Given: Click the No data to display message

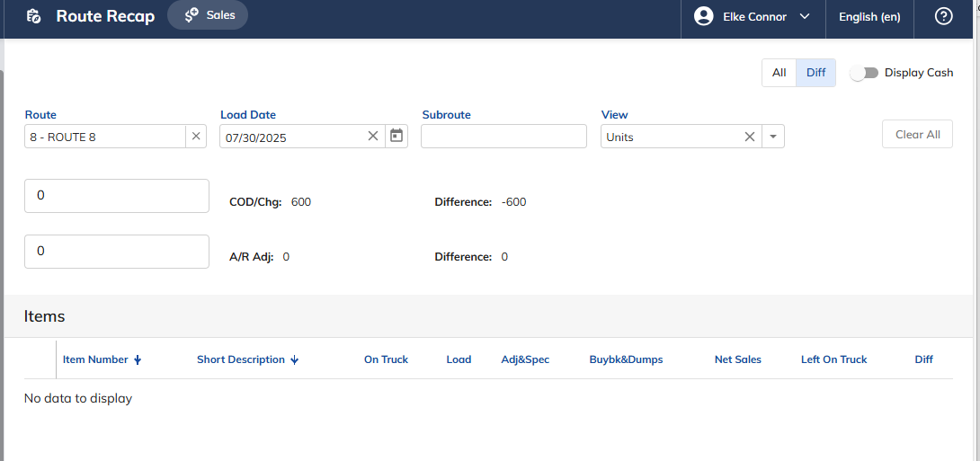Looking at the screenshot, I should pyautogui.click(x=78, y=398).
